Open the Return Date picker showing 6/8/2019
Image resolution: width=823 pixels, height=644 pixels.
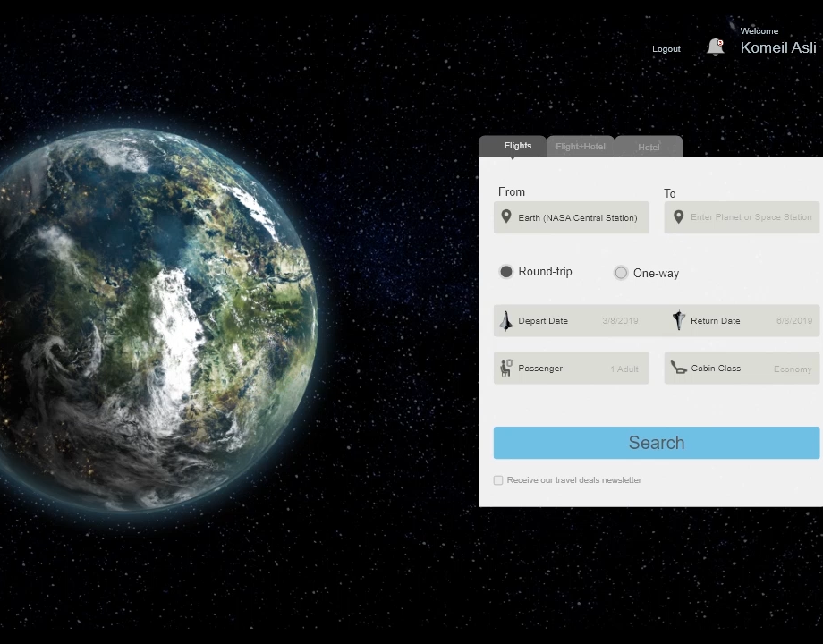pos(742,321)
